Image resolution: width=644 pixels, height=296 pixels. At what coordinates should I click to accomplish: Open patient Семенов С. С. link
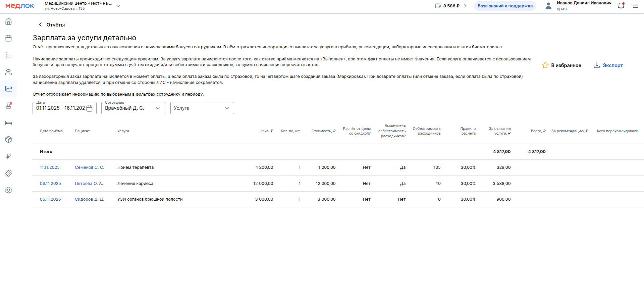click(89, 167)
